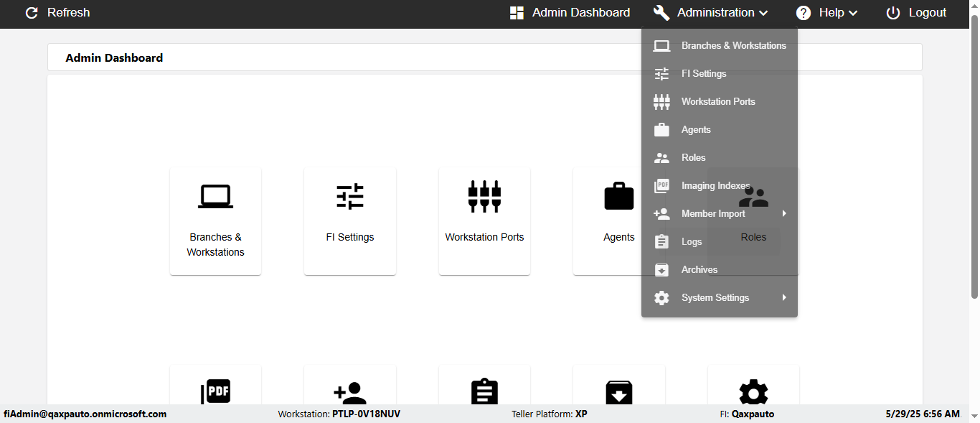Click the Logout text in top bar
Screen dimensions: 980x423
tap(928, 13)
